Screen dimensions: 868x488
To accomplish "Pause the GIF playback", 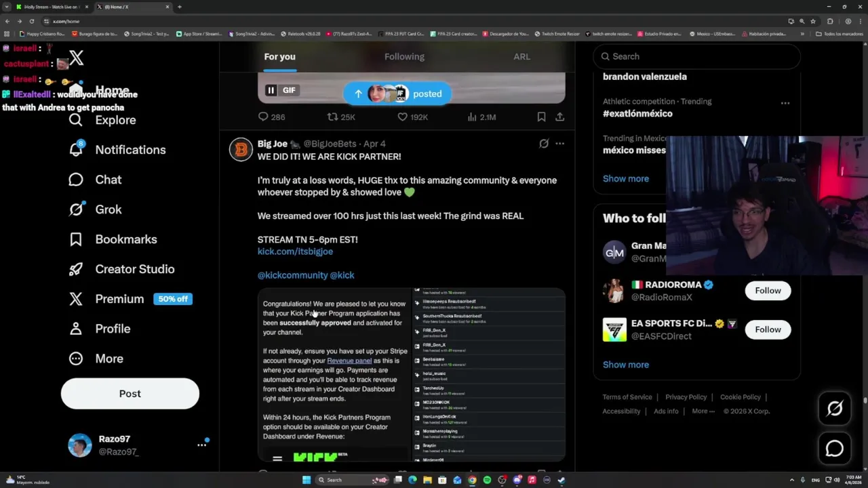I will tap(271, 90).
